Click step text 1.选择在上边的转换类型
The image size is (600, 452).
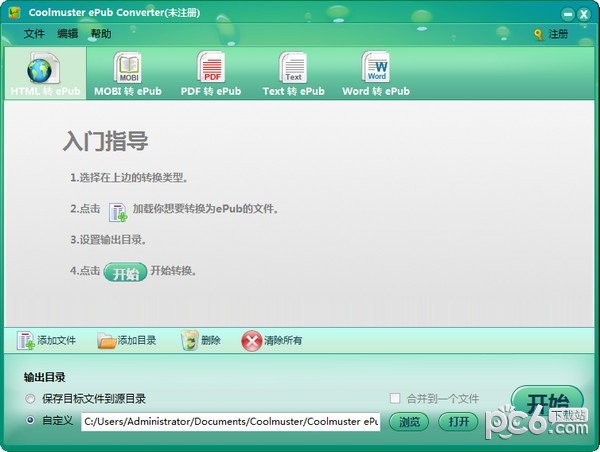coord(129,178)
